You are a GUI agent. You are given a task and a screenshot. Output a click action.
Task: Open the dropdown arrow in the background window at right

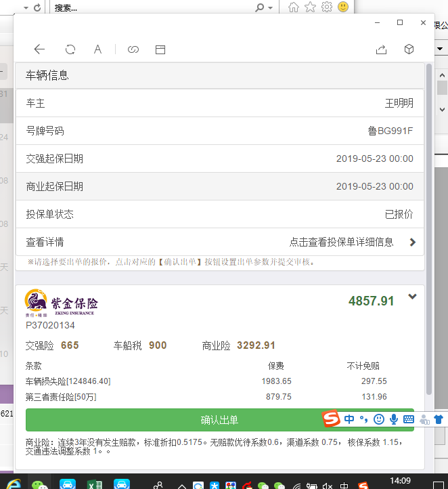pos(440,49)
